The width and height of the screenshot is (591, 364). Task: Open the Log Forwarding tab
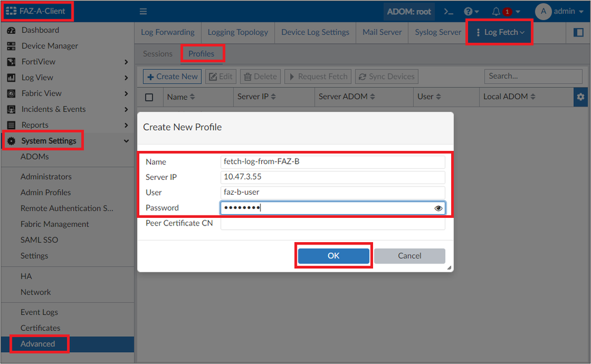click(x=168, y=33)
